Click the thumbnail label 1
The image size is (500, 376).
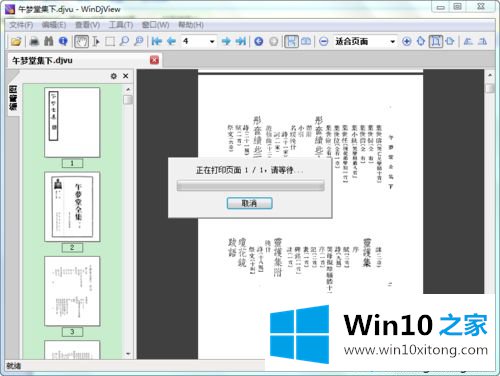[72, 163]
